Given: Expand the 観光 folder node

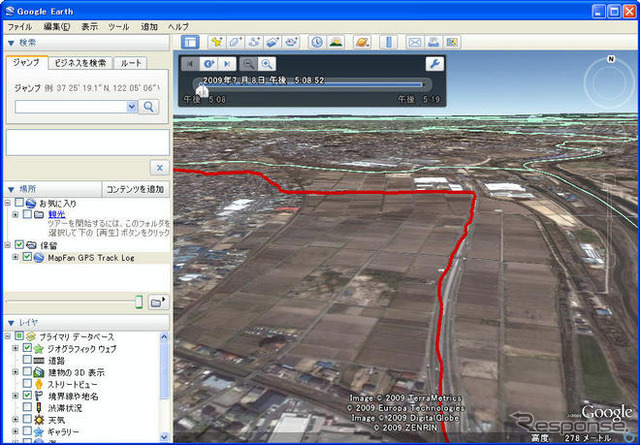Looking at the screenshot, I should (x=16, y=214).
